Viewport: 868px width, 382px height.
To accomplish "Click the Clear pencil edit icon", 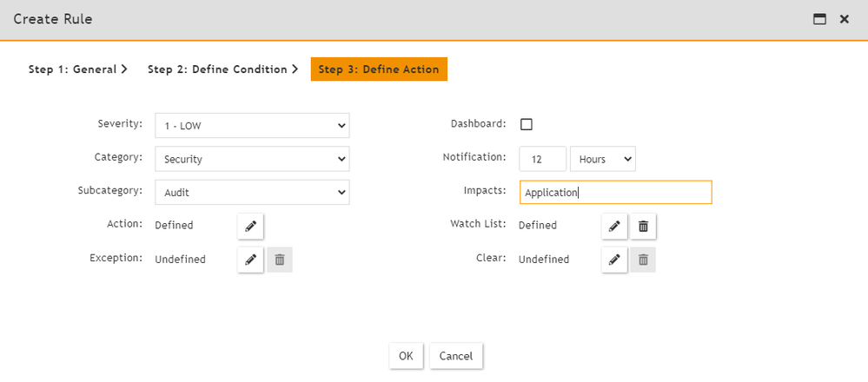I will (x=614, y=260).
